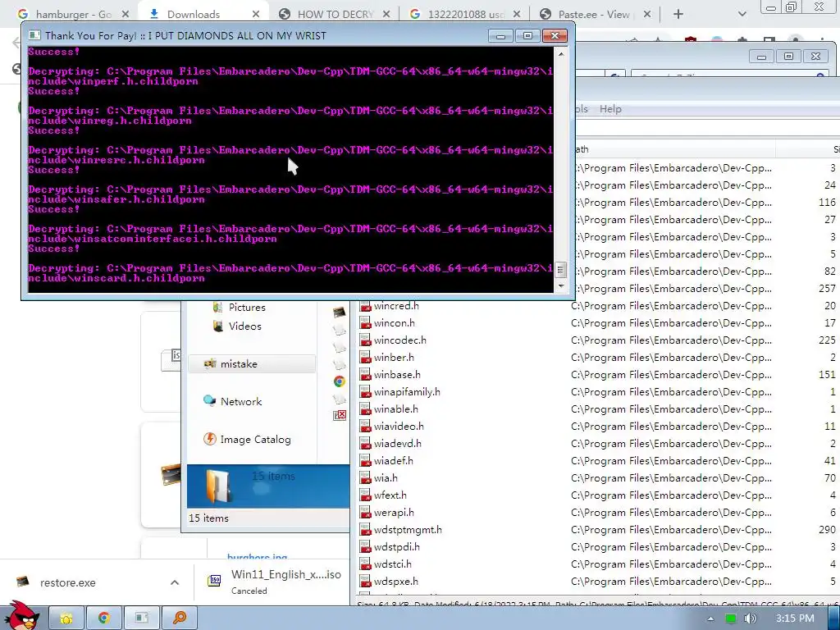The height and width of the screenshot is (630, 840).
Task: Select Image Catalog in the Explorer sidebar
Action: click(x=256, y=440)
